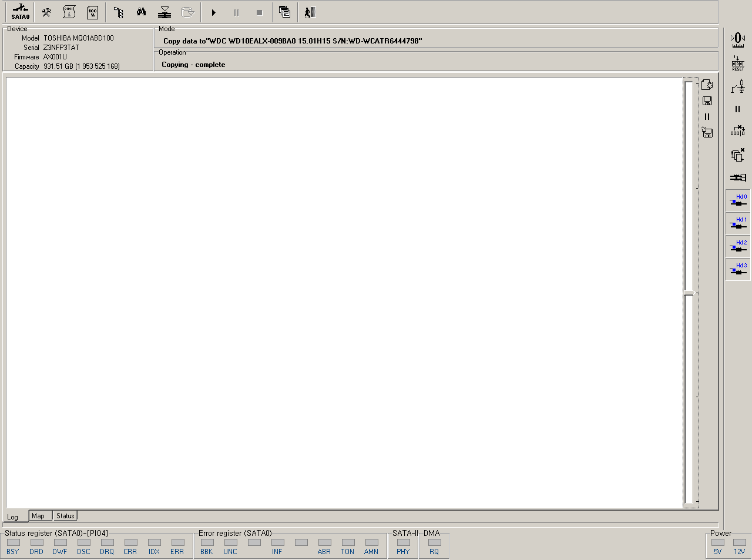Image resolution: width=752 pixels, height=560 pixels.
Task: Click the 100% sheet icon
Action: (x=92, y=12)
